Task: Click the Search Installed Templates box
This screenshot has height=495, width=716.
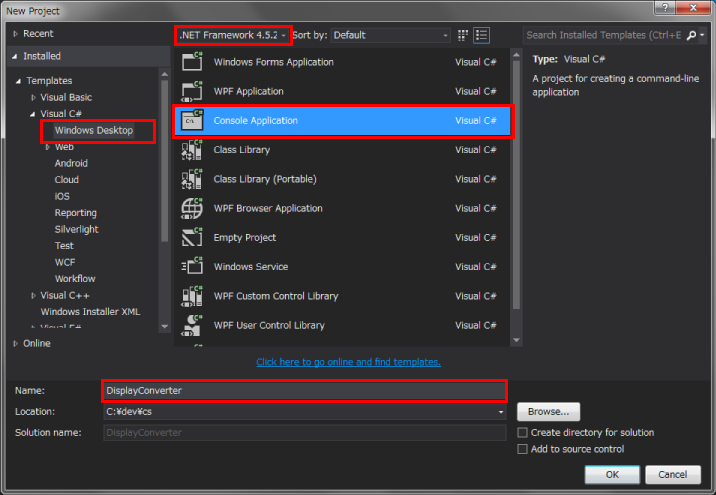Action: [x=604, y=35]
